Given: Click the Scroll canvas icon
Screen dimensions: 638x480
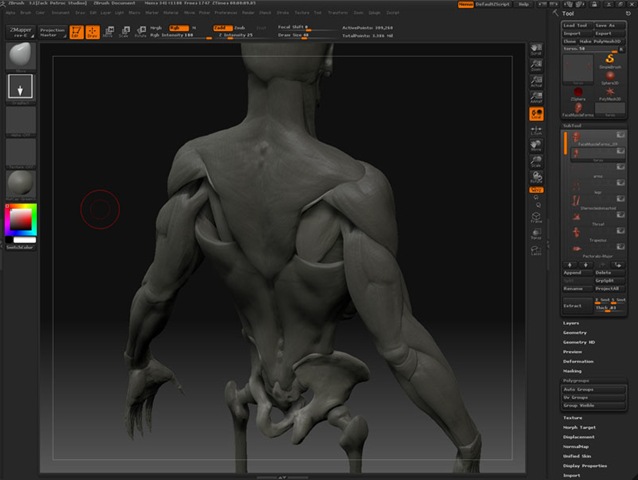Looking at the screenshot, I should click(x=536, y=50).
